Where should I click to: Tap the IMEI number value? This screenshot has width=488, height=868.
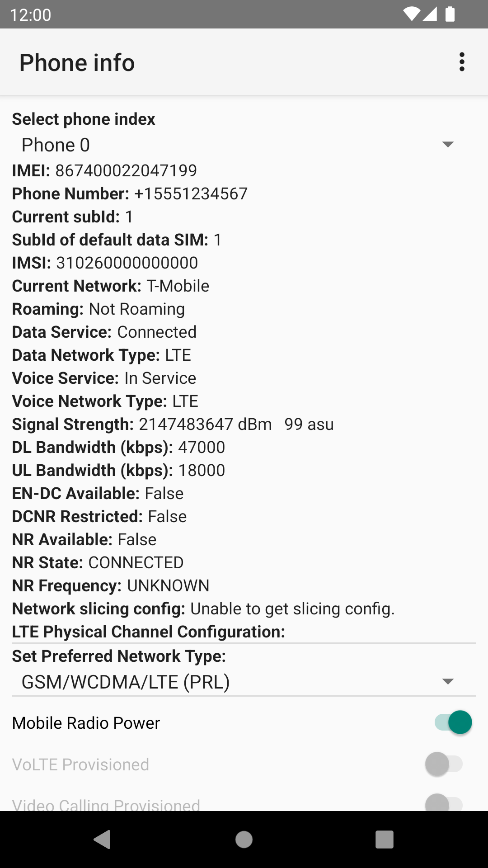(x=126, y=170)
